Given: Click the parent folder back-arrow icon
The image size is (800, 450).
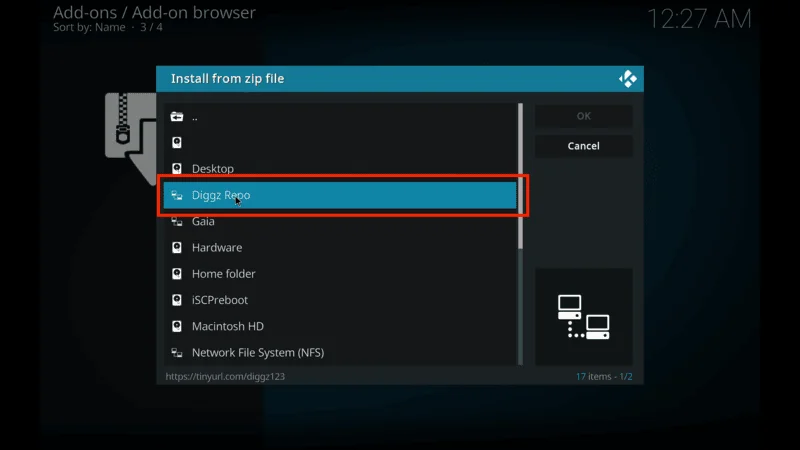Looking at the screenshot, I should (177, 116).
